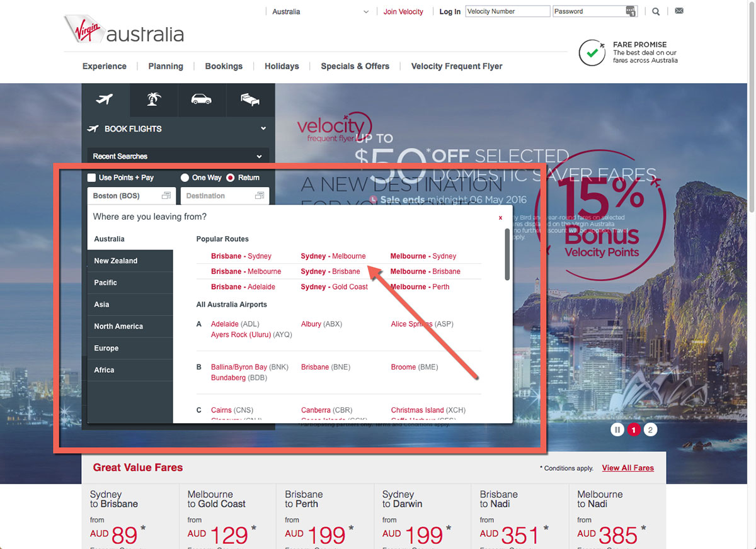Select Bundaberg (BDB) airport
The image size is (756, 549).
pyautogui.click(x=239, y=378)
